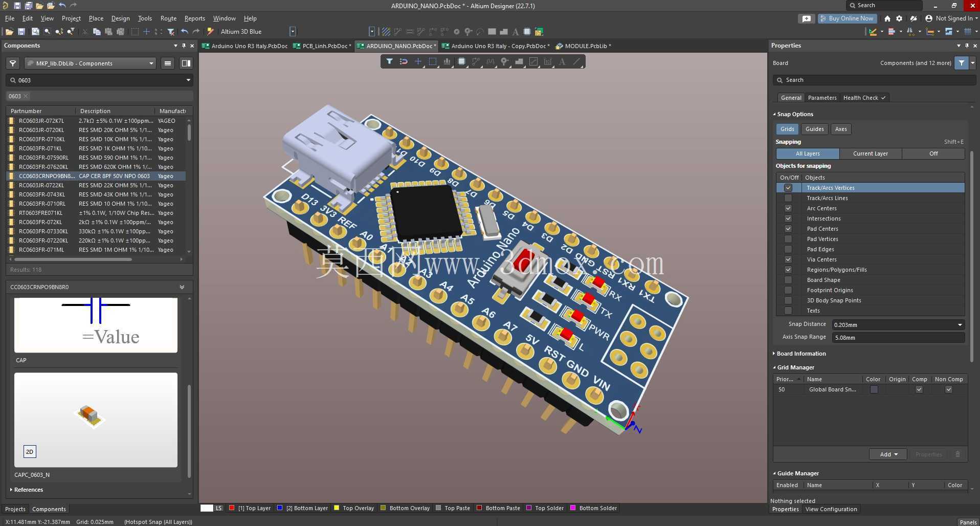Open the Parameters tab in Properties
Viewport: 980px width, 526px height.
(822, 98)
